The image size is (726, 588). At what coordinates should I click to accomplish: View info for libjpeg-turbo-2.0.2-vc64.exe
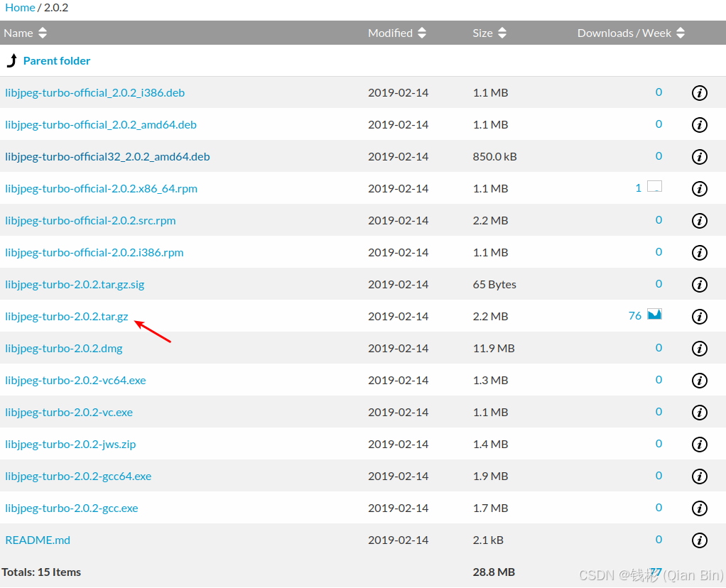point(699,380)
